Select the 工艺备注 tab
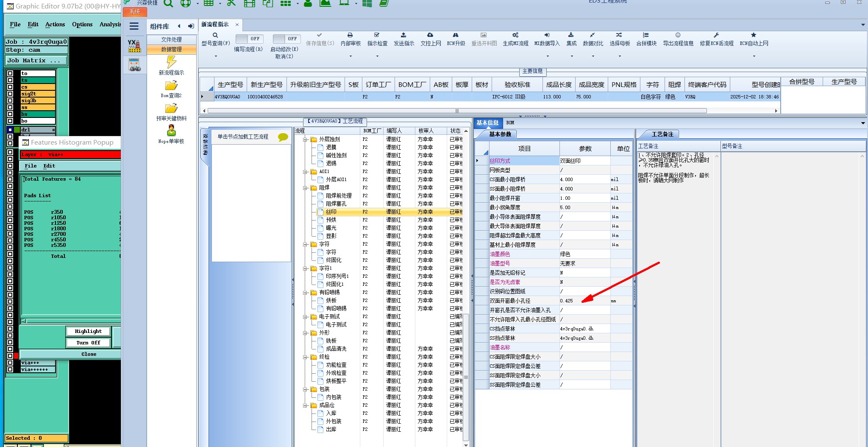 pyautogui.click(x=662, y=134)
